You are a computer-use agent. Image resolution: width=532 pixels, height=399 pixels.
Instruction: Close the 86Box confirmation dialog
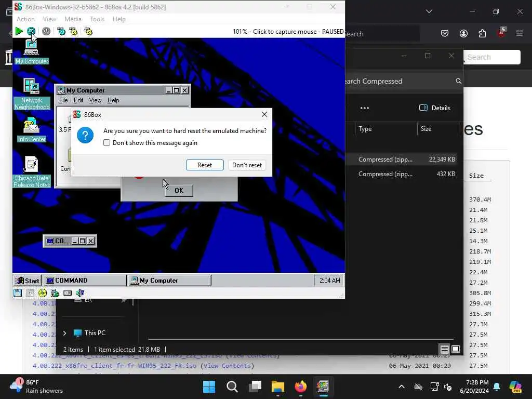(264, 115)
